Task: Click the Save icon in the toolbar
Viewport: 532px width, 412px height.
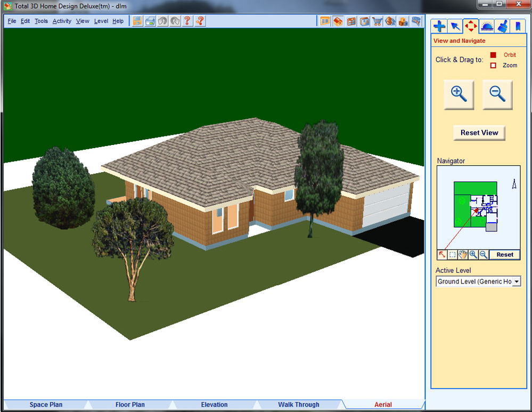Action: [x=137, y=21]
